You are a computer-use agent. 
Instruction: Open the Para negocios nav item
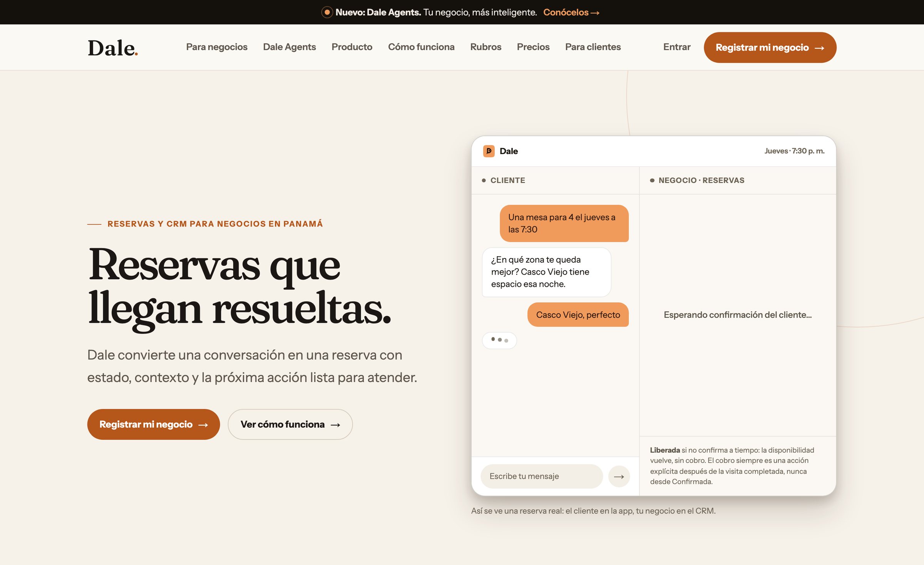(x=217, y=47)
